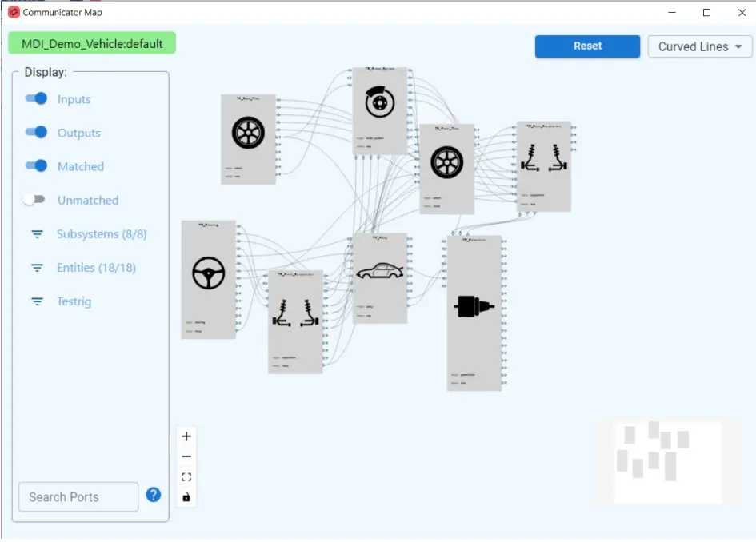The height and width of the screenshot is (542, 756).
Task: Click the brake disc subsystem icon
Action: pyautogui.click(x=380, y=102)
